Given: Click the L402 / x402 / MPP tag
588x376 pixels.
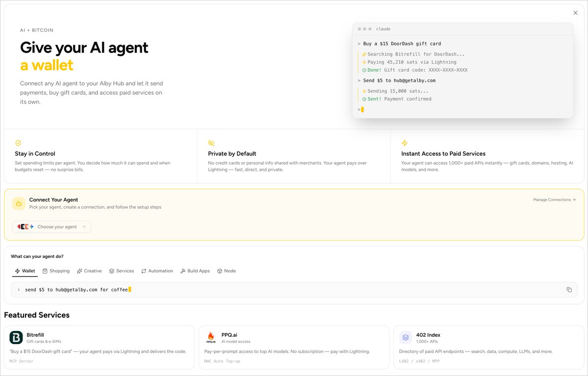Looking at the screenshot, I should click(418, 361).
